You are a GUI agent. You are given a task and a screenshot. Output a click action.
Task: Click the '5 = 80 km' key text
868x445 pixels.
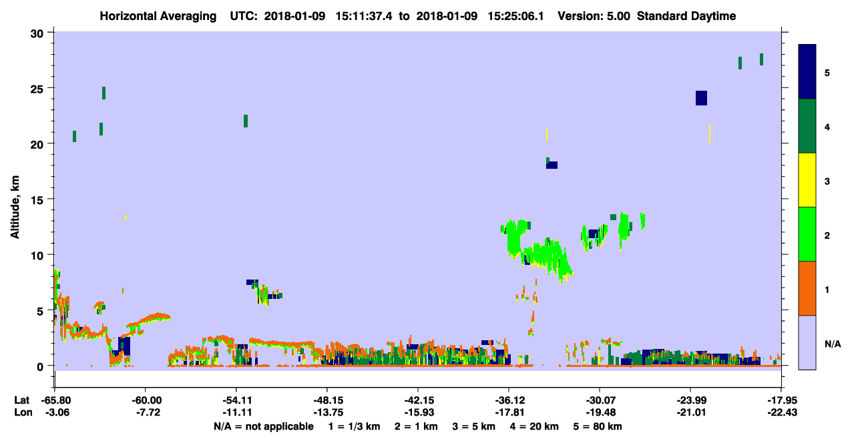pyautogui.click(x=598, y=426)
